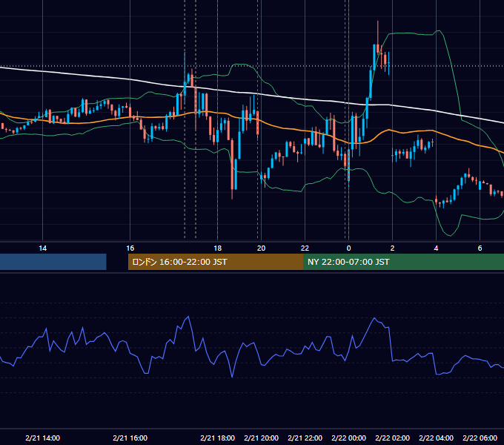The width and height of the screenshot is (504, 445).
Task: Click the 2/21 14:00 date label
Action: (x=42, y=438)
